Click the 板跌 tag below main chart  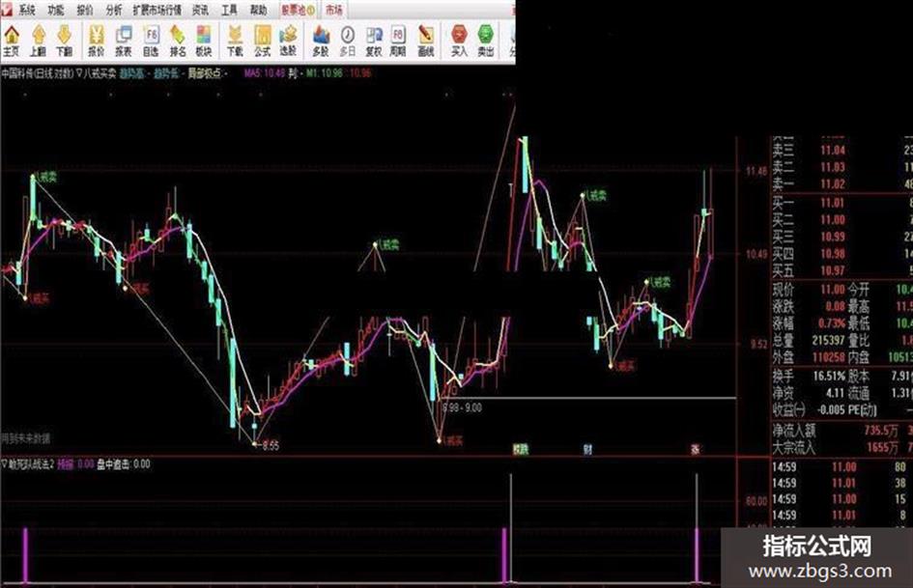pos(520,449)
